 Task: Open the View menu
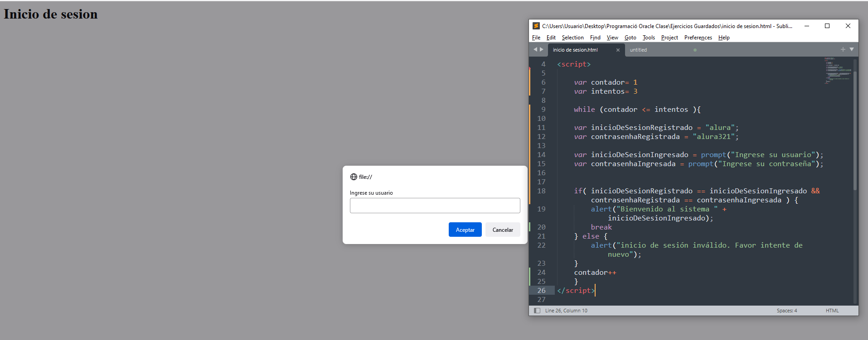click(612, 38)
